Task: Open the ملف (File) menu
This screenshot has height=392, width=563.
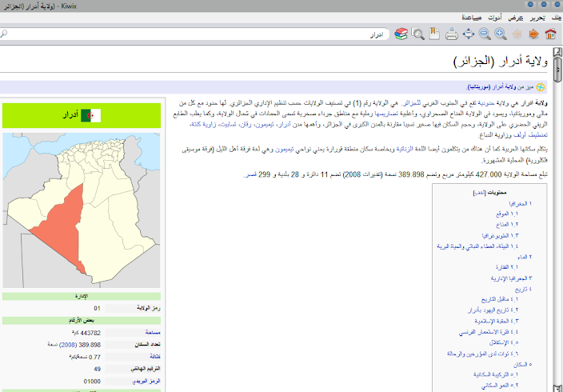Action: tap(555, 17)
